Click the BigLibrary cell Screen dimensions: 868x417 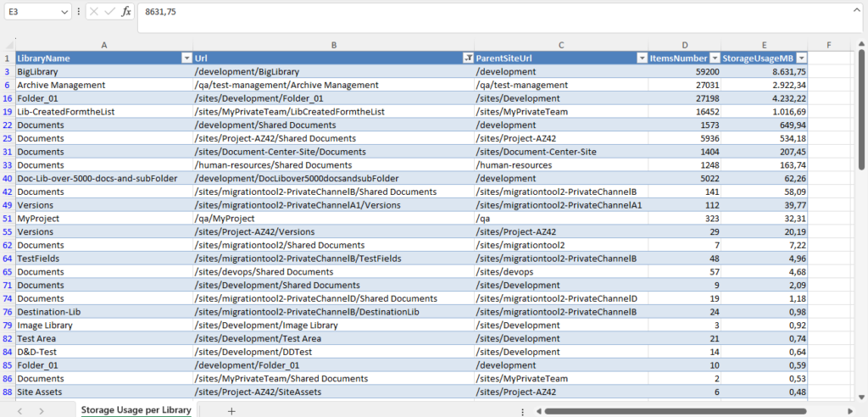coord(104,71)
